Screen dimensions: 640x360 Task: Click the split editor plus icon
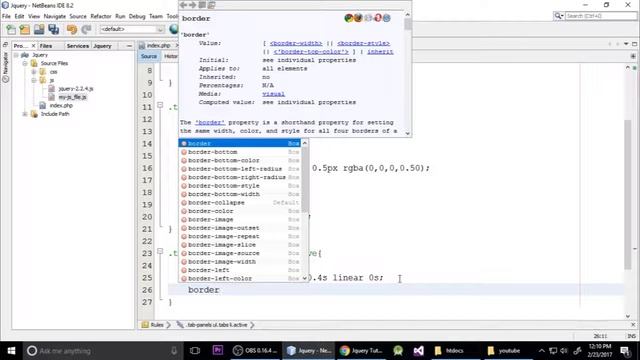point(633,56)
